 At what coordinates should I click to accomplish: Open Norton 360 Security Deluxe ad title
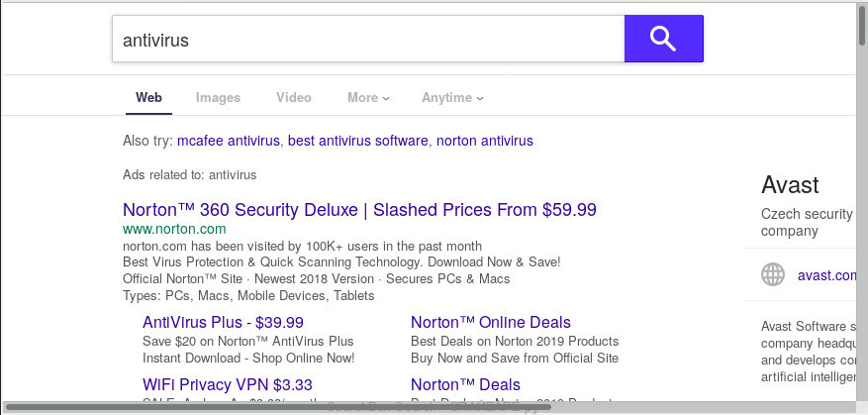point(360,210)
